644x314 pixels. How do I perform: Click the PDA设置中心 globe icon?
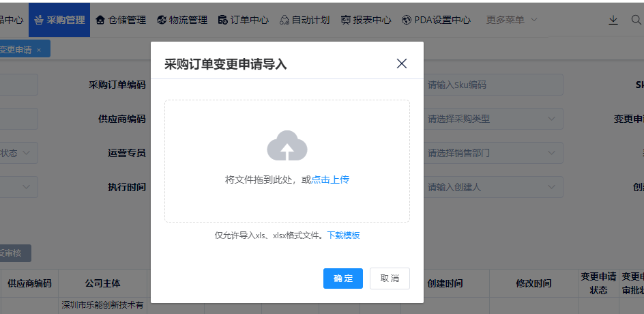[407, 20]
